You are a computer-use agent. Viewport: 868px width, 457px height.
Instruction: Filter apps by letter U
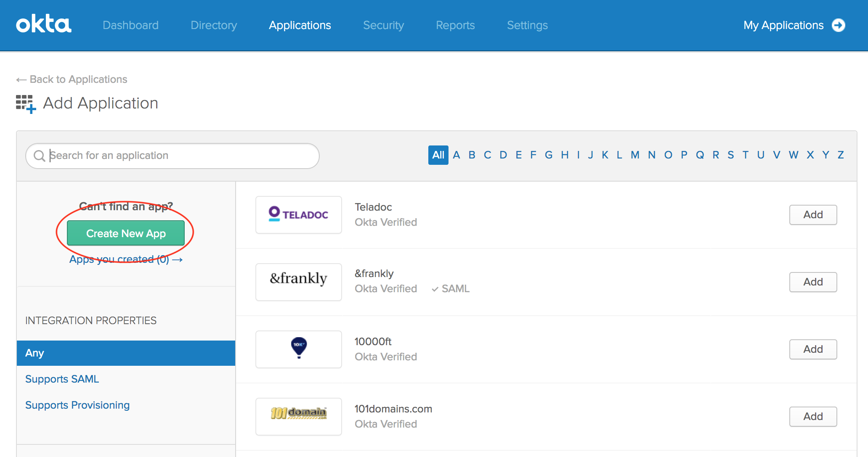tap(761, 155)
